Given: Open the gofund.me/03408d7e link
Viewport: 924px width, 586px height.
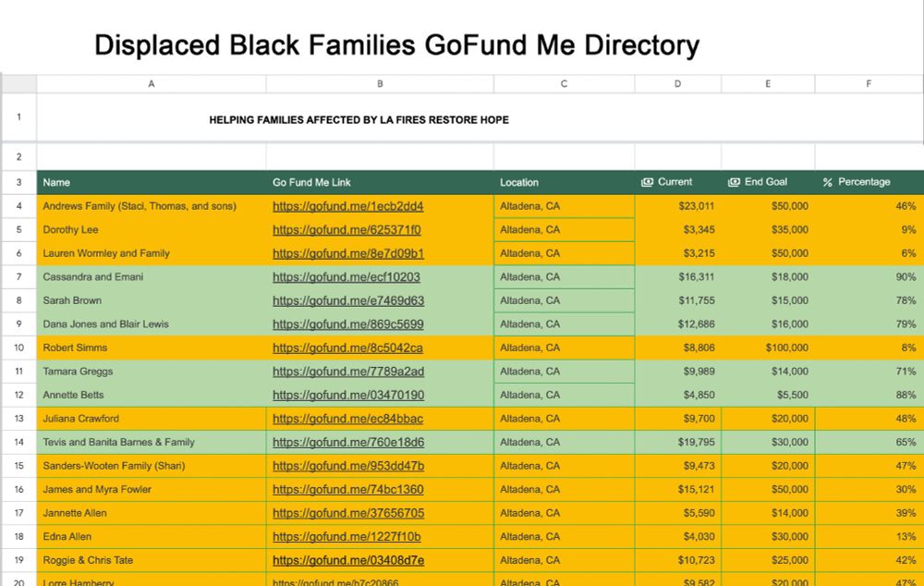Looking at the screenshot, I should (x=348, y=560).
